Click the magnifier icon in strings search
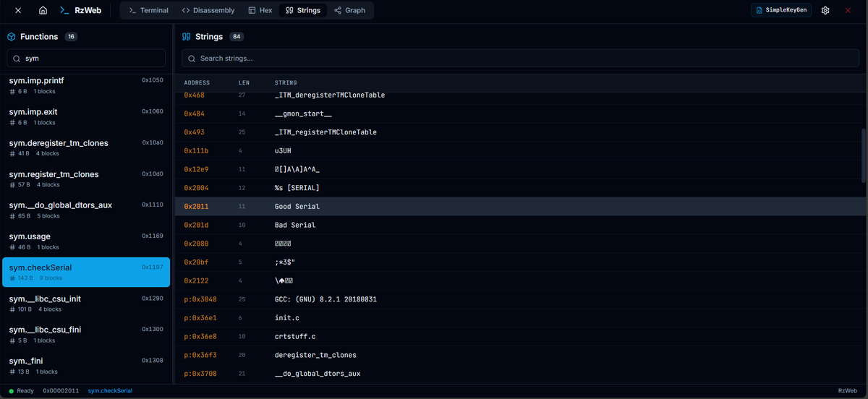Screen dimensions: 868x399 point(192,59)
